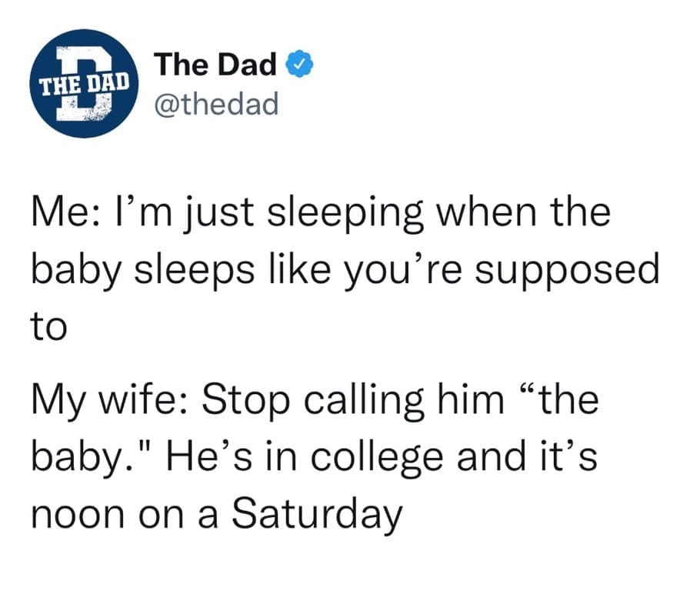
Task: Click the word "Saturday" ending the tweet
Action: (x=321, y=514)
